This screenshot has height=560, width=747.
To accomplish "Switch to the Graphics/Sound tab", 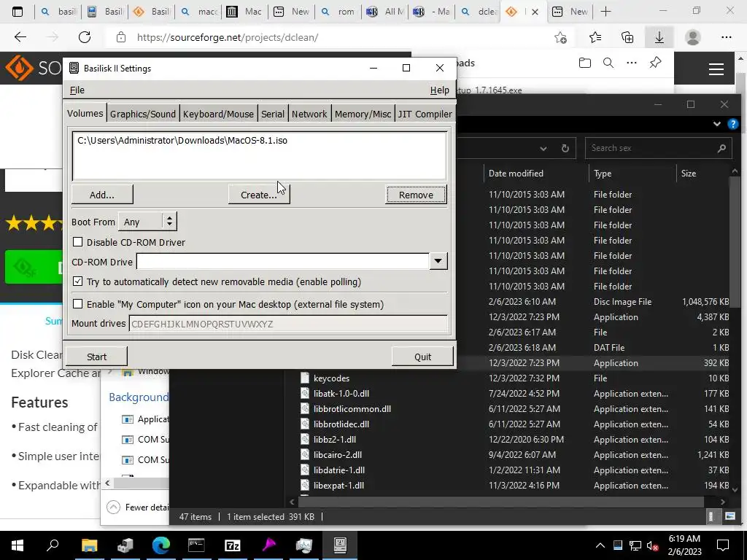I will [x=143, y=114].
